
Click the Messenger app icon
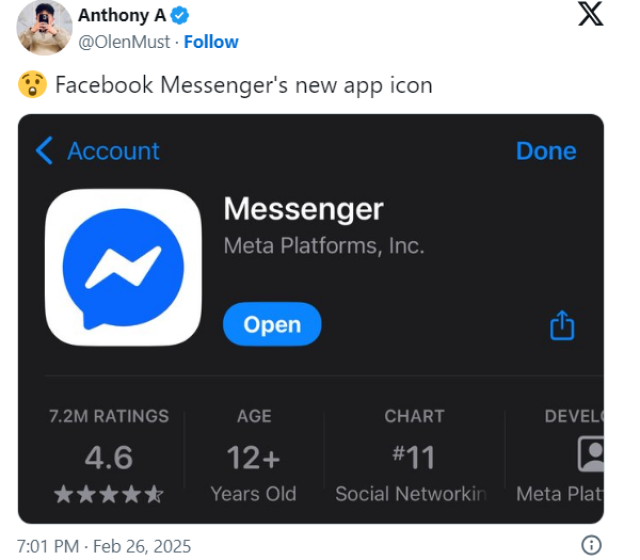pyautogui.click(x=123, y=267)
